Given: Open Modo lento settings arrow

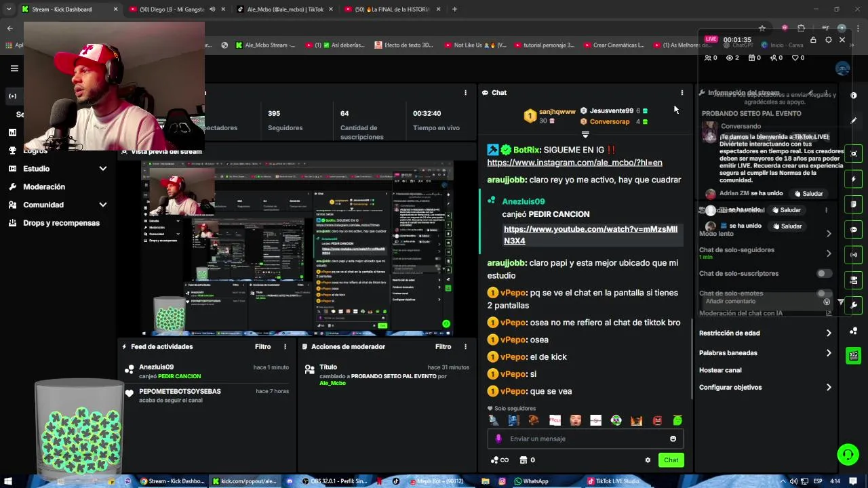Looking at the screenshot, I should pos(829,234).
